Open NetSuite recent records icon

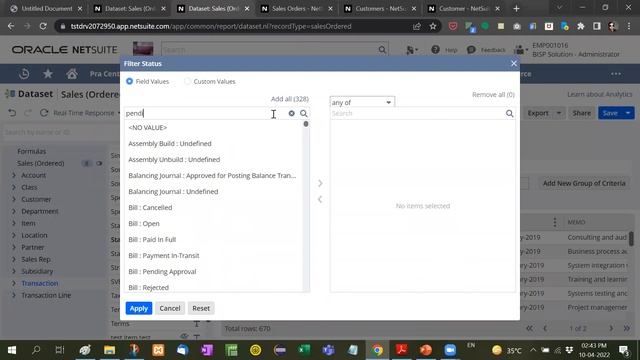coord(24,73)
